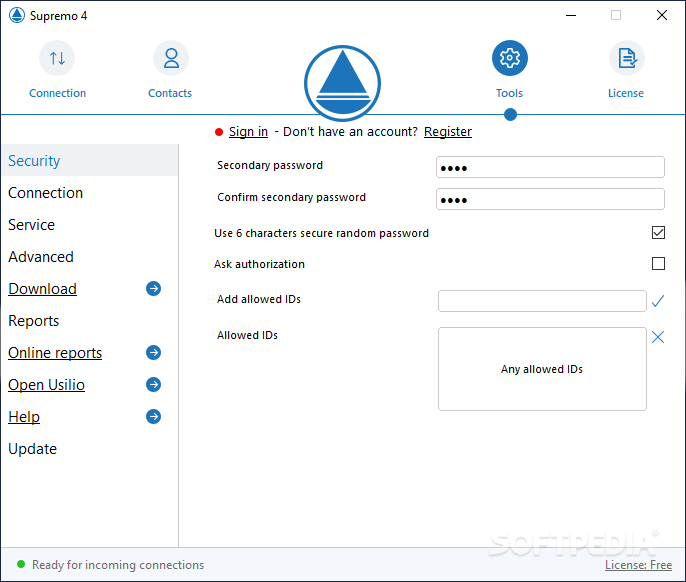The image size is (686, 582).
Task: Open Service settings in the sidebar
Action: [90, 225]
